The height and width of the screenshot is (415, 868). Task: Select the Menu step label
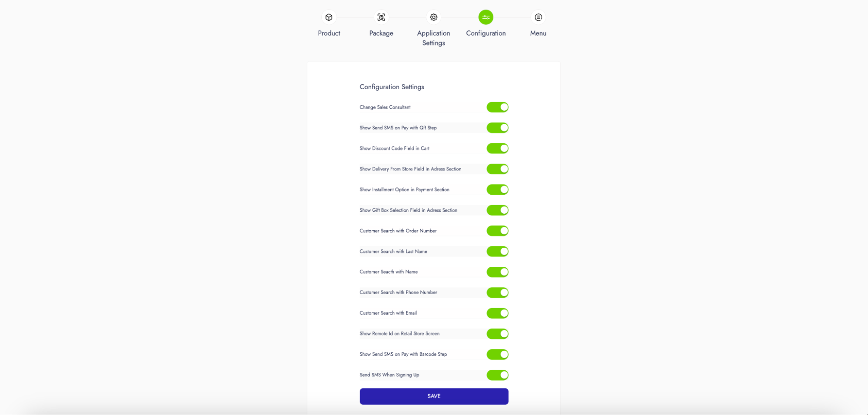[538, 33]
